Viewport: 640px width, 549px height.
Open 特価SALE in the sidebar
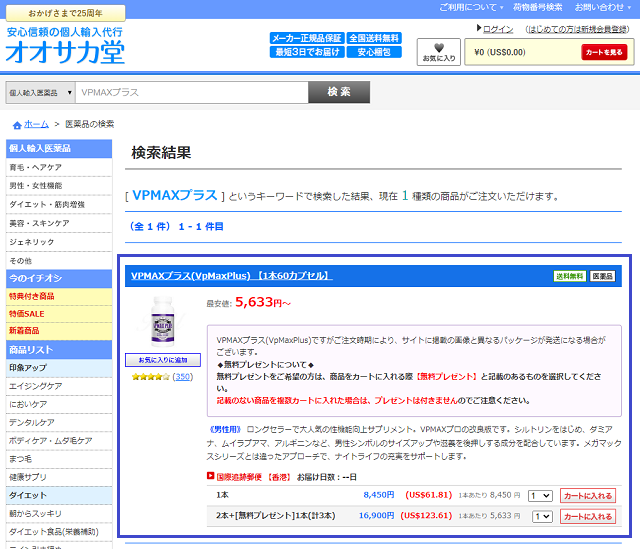point(59,314)
